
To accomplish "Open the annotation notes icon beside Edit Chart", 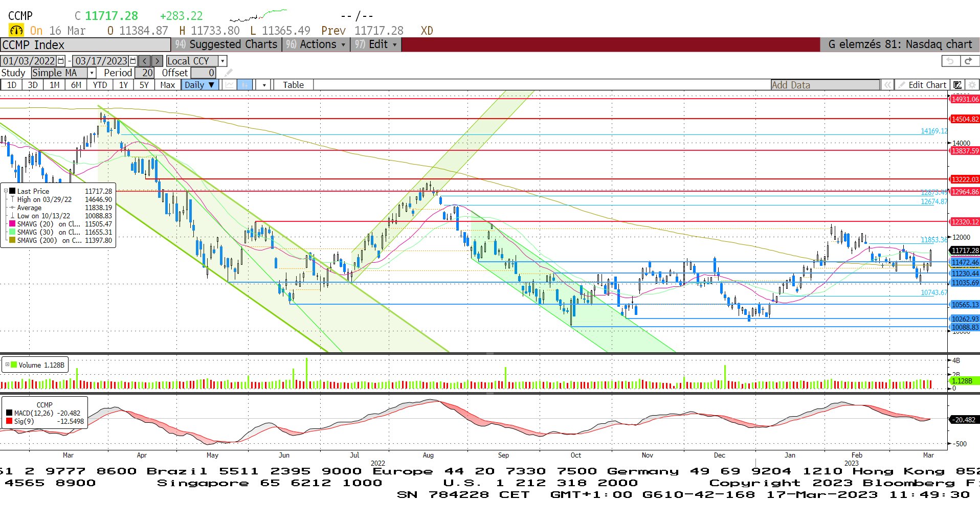I will [957, 85].
